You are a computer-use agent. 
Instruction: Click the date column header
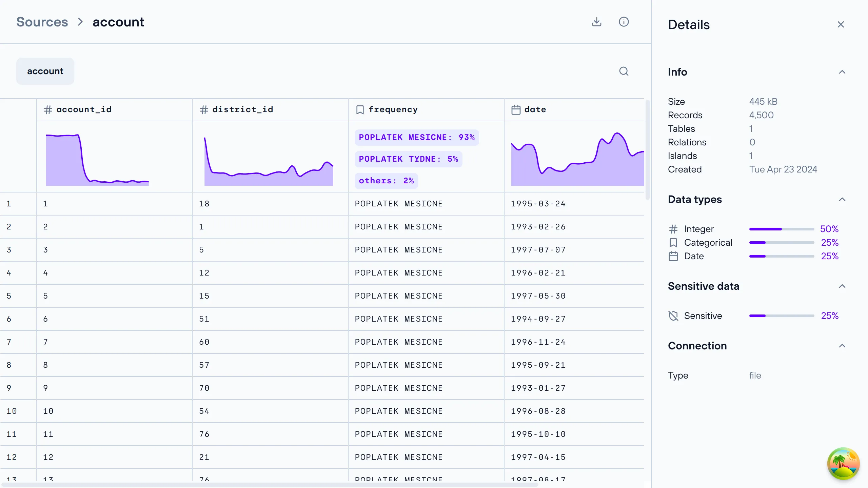(x=574, y=110)
